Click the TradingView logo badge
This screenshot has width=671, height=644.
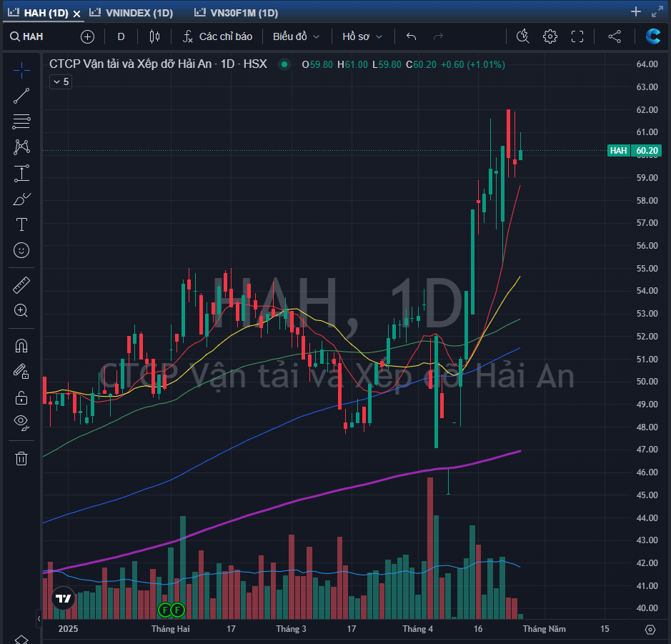64,598
